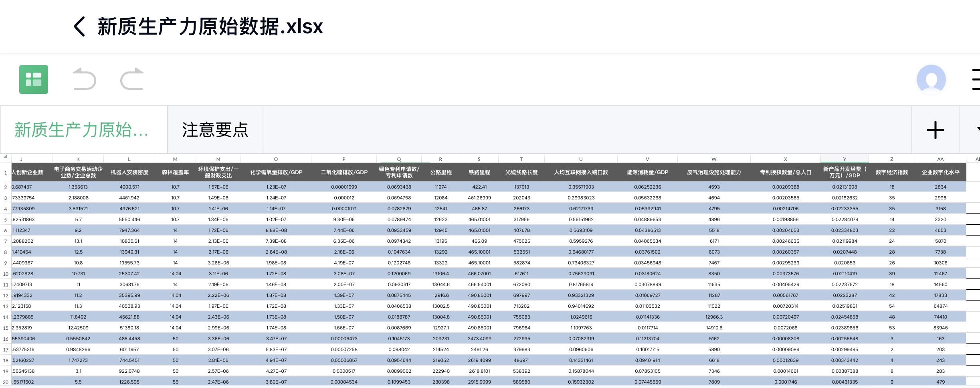Click the row 10 header
980x388 pixels.
(6, 274)
